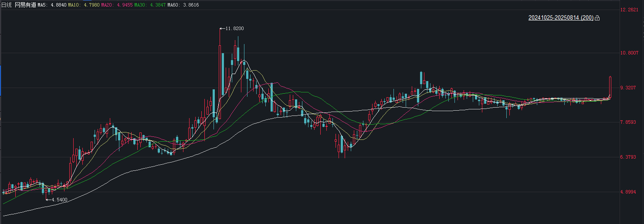
Task: Click the MA20: 4.9455 indicator label
Action: [x=117, y=5]
